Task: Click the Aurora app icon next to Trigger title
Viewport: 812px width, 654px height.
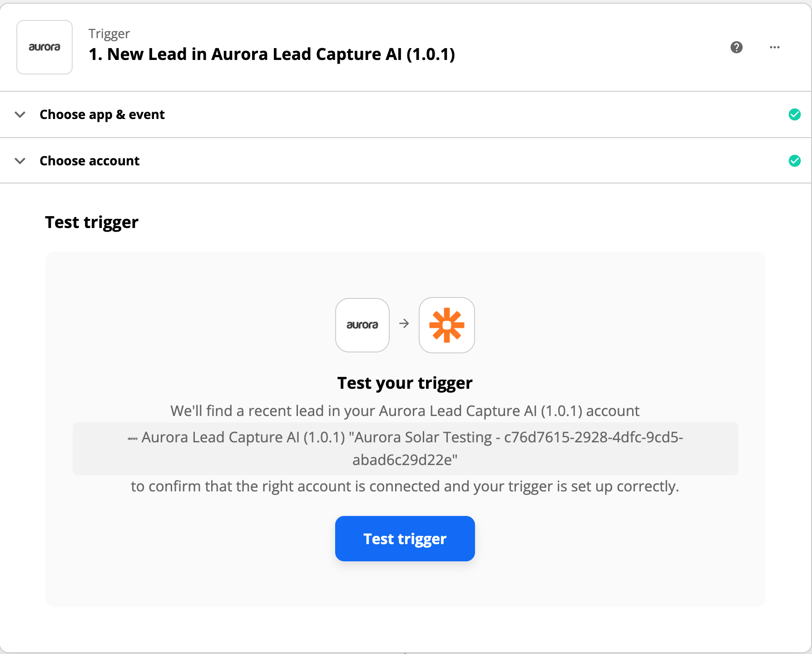Action: [44, 47]
